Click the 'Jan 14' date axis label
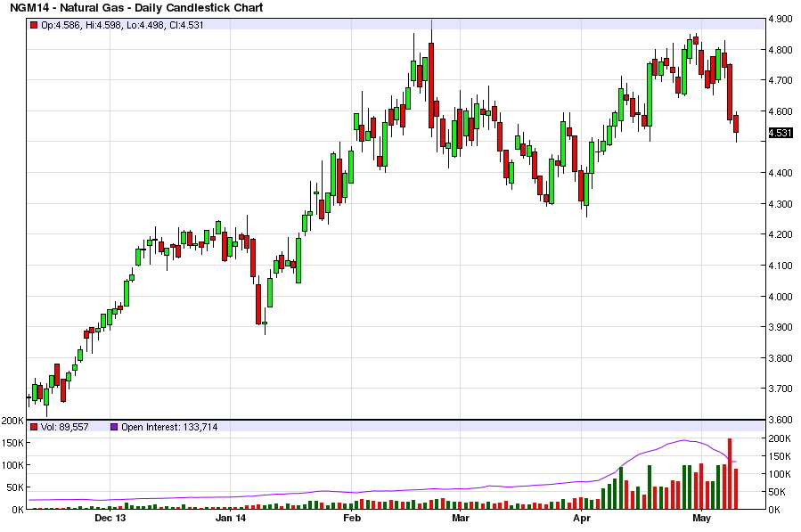The height and width of the screenshot is (532, 801). tap(231, 519)
